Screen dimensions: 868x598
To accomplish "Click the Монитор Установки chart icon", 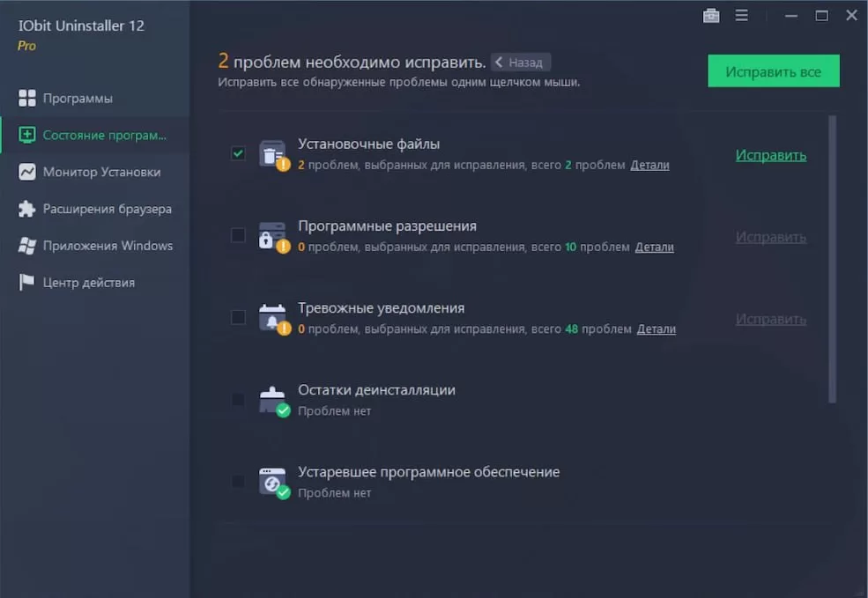I will click(26, 172).
